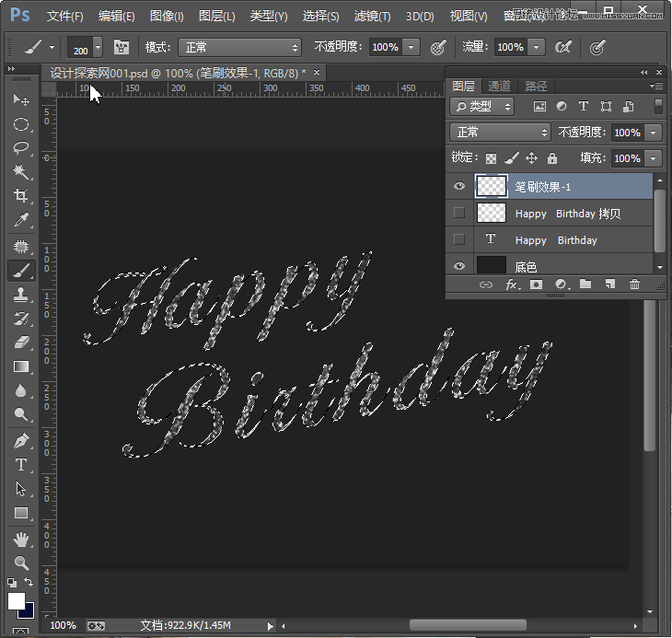The height and width of the screenshot is (638, 672).
Task: Swap foreground and background colors
Action: click(x=29, y=582)
